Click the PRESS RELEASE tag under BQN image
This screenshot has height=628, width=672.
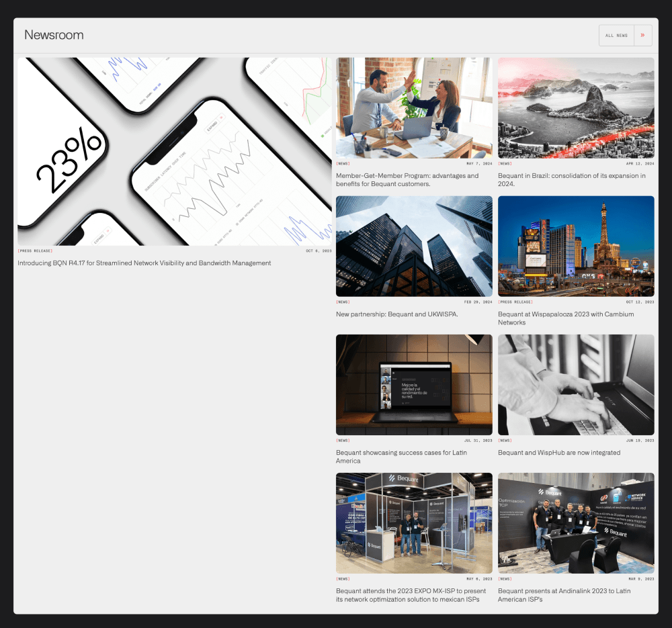[x=35, y=251]
